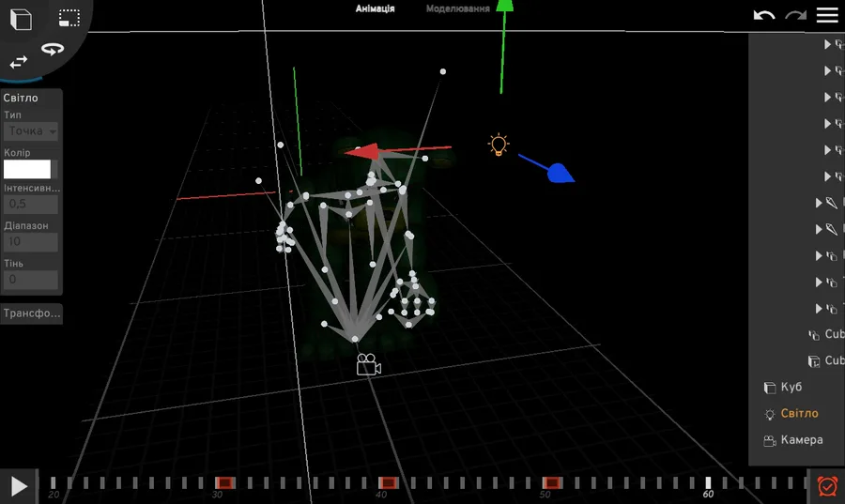This screenshot has height=504, width=845.
Task: Click the red X-axis gizmo arrow
Action: pyautogui.click(x=362, y=152)
